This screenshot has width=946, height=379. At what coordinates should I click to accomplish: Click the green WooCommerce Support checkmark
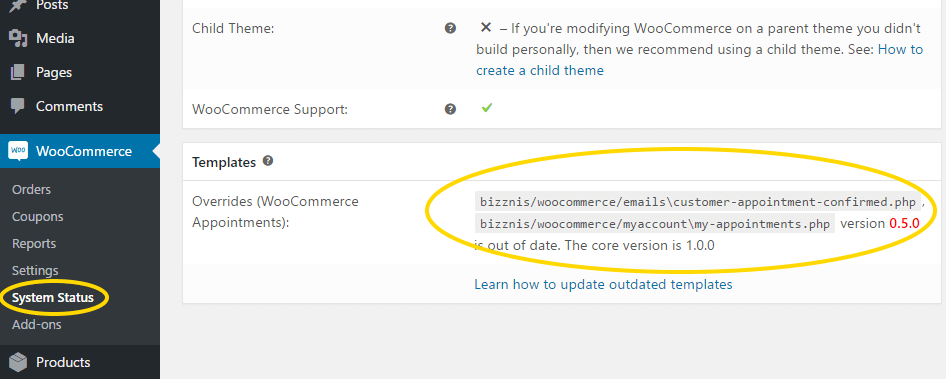pos(486,108)
